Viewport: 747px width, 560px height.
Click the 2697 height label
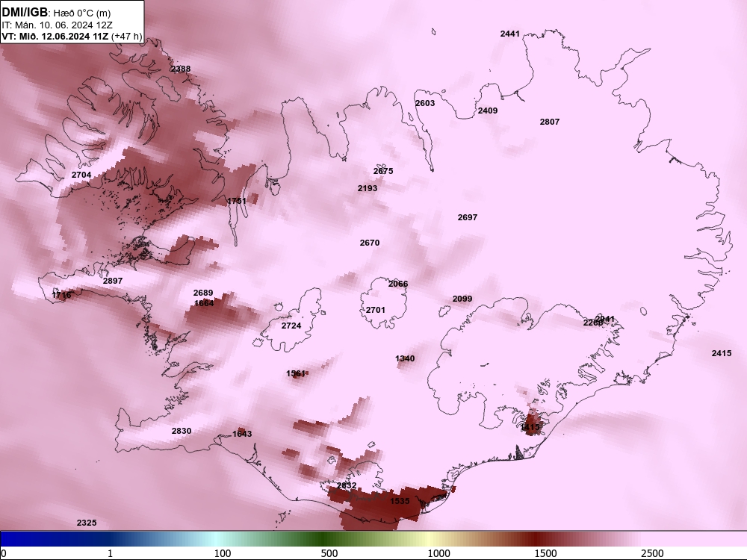point(468,217)
